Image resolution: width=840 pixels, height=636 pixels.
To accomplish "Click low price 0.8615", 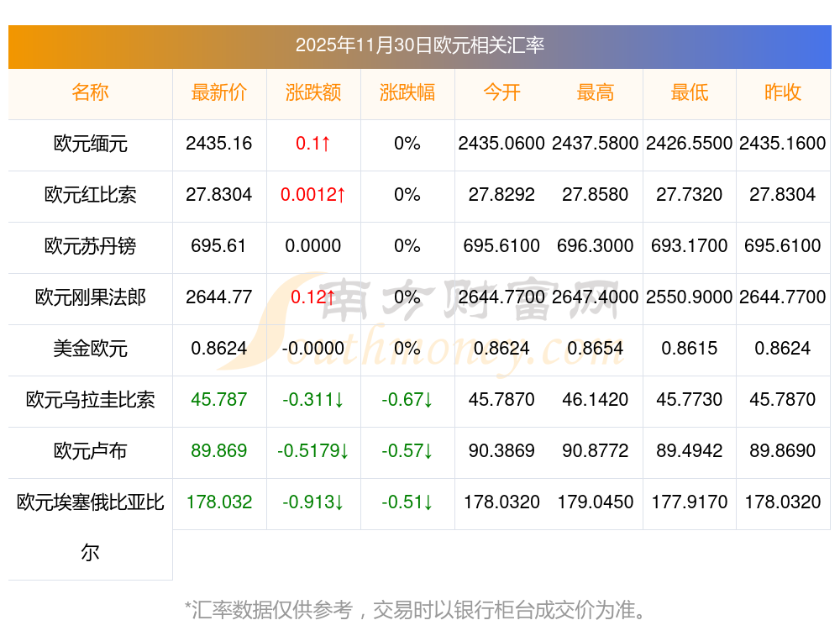I will [689, 349].
